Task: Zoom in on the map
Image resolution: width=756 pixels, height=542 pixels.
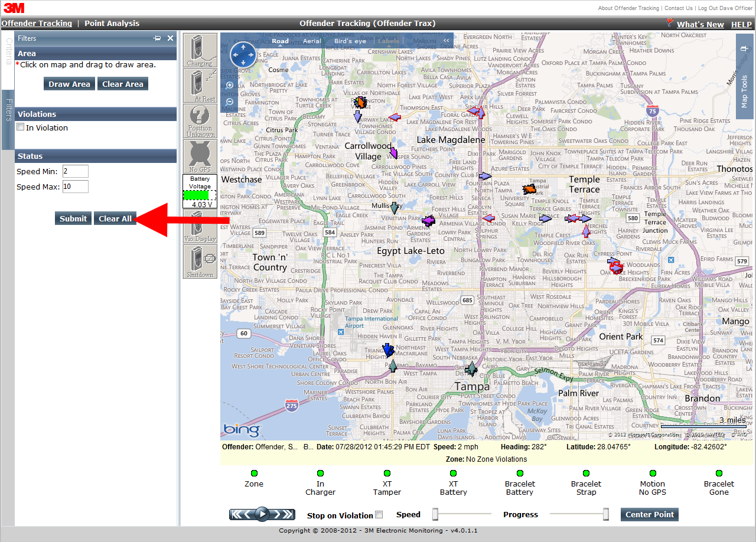Action: pyautogui.click(x=230, y=86)
